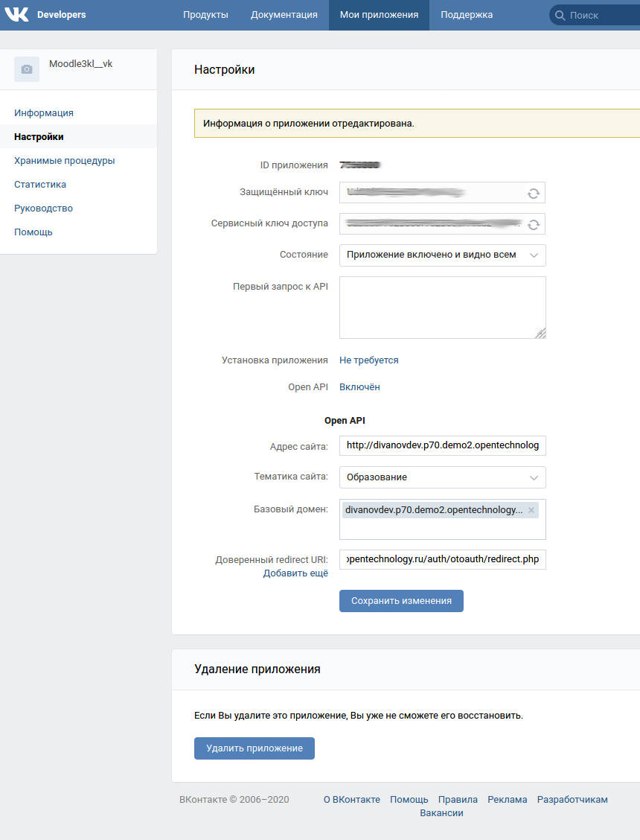This screenshot has height=840, width=640.
Task: Click the app photo camera placeholder
Action: point(27,69)
